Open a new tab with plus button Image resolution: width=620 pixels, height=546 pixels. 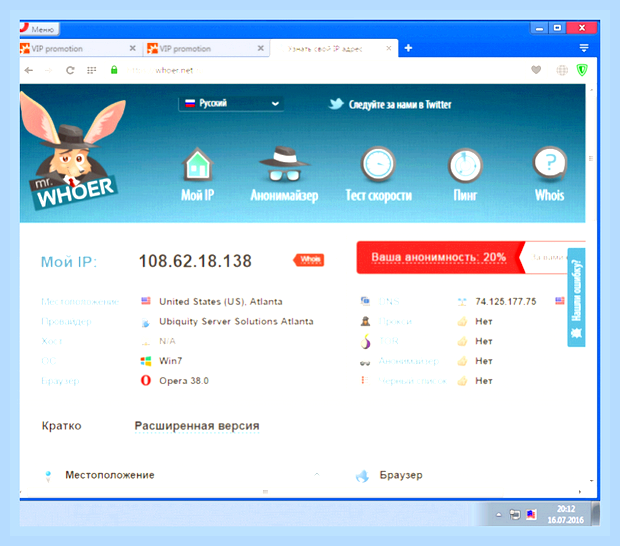(x=408, y=48)
